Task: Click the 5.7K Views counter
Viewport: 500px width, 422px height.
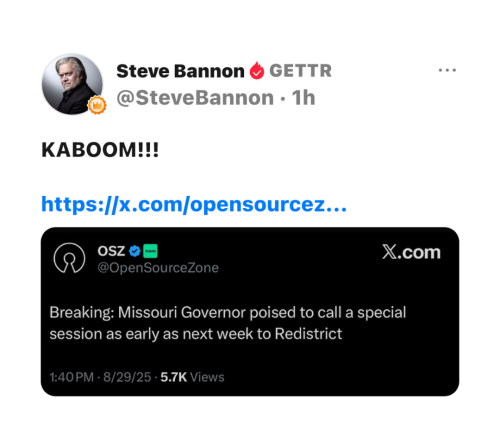Action: click(192, 377)
